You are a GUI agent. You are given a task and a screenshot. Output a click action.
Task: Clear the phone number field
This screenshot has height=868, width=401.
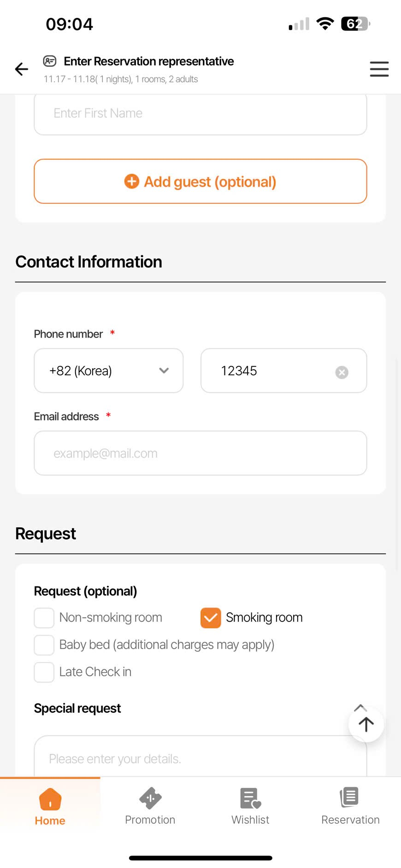tap(342, 372)
